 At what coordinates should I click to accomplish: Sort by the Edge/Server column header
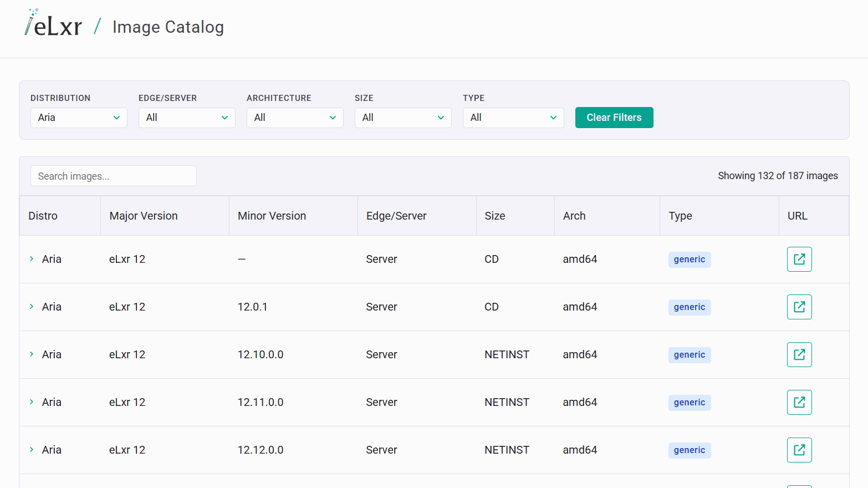pyautogui.click(x=417, y=216)
